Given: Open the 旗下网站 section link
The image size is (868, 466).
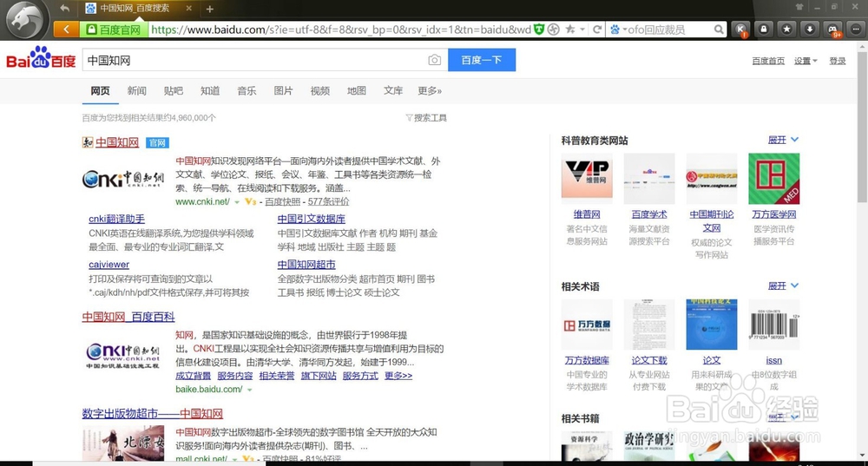Looking at the screenshot, I should 319,376.
